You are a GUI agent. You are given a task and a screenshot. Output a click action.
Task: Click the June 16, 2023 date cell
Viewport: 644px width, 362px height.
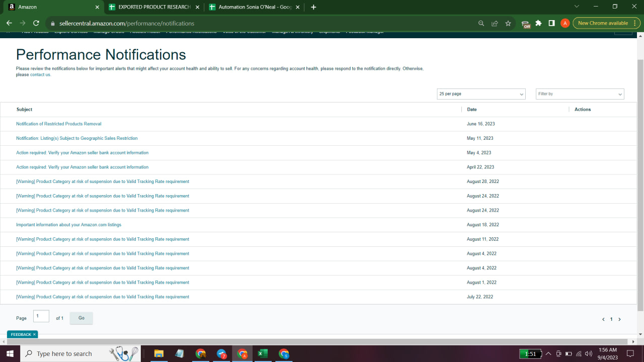(480, 124)
